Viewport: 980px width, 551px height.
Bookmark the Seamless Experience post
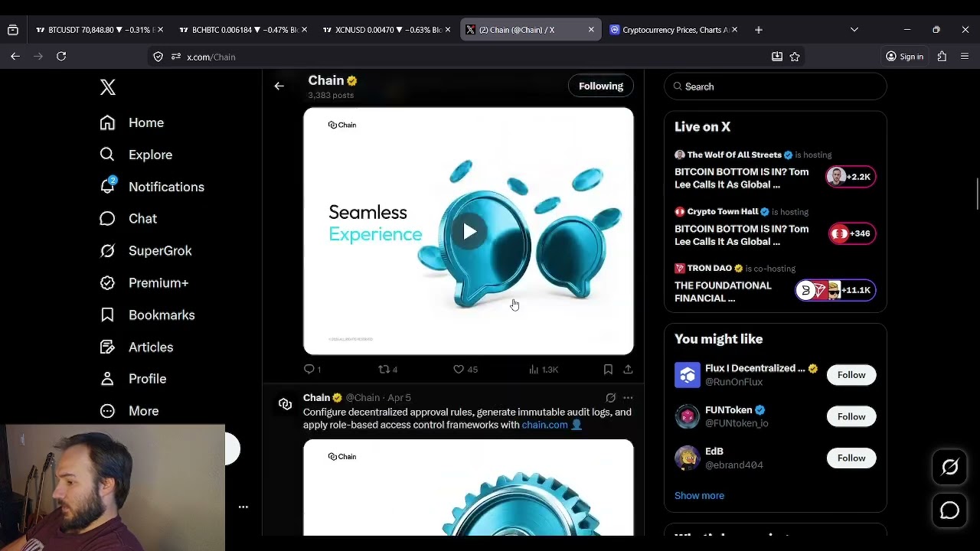pyautogui.click(x=608, y=369)
